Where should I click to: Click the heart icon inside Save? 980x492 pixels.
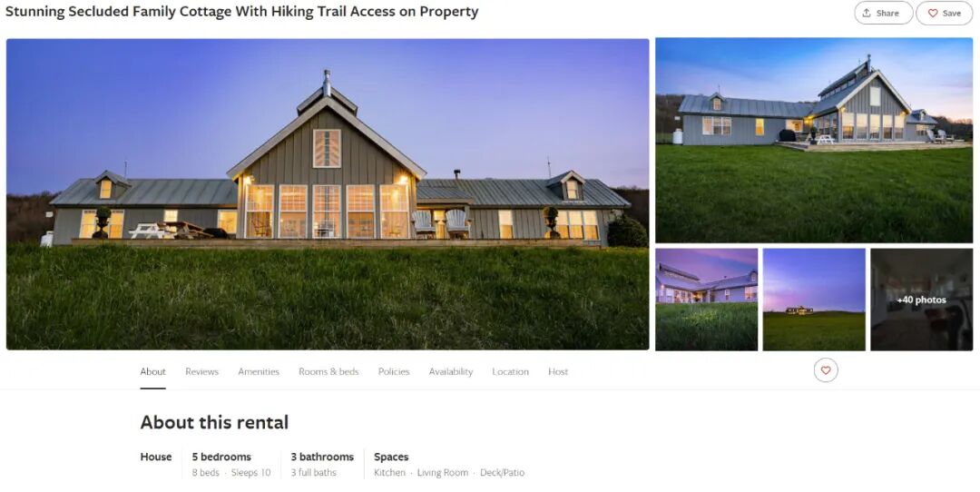point(933,13)
